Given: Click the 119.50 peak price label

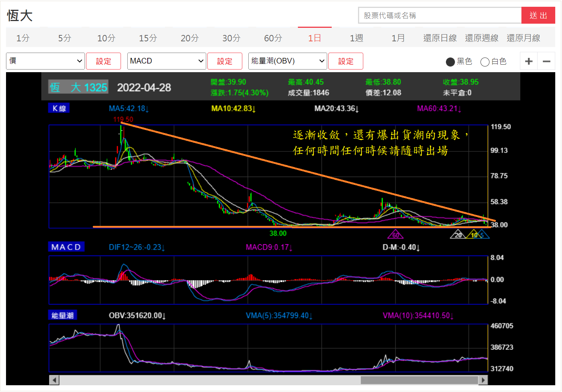Looking at the screenshot, I should tap(123, 120).
